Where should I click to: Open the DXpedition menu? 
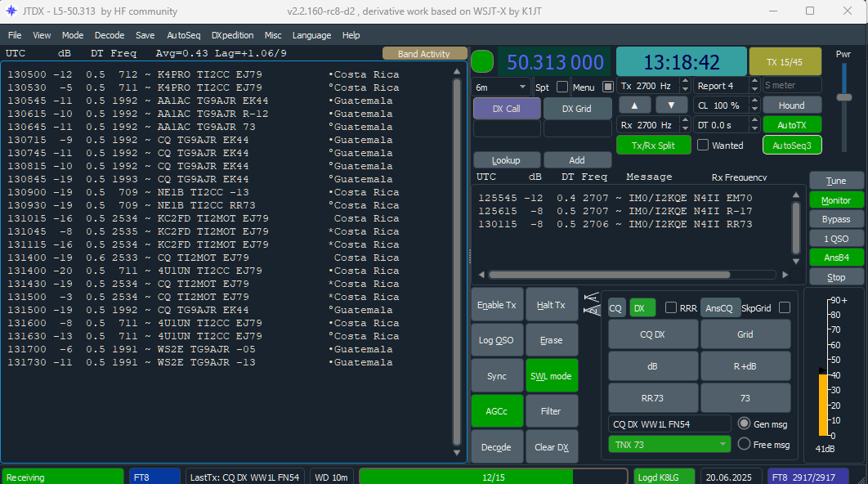232,35
